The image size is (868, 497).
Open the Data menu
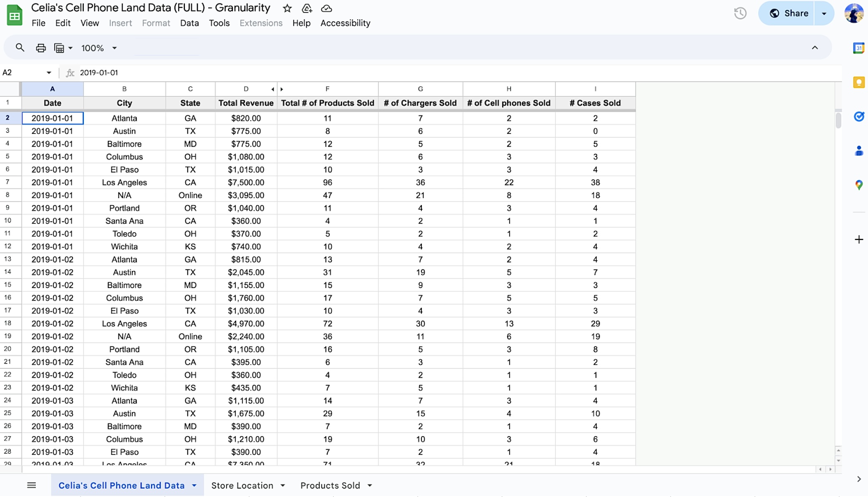(x=189, y=23)
